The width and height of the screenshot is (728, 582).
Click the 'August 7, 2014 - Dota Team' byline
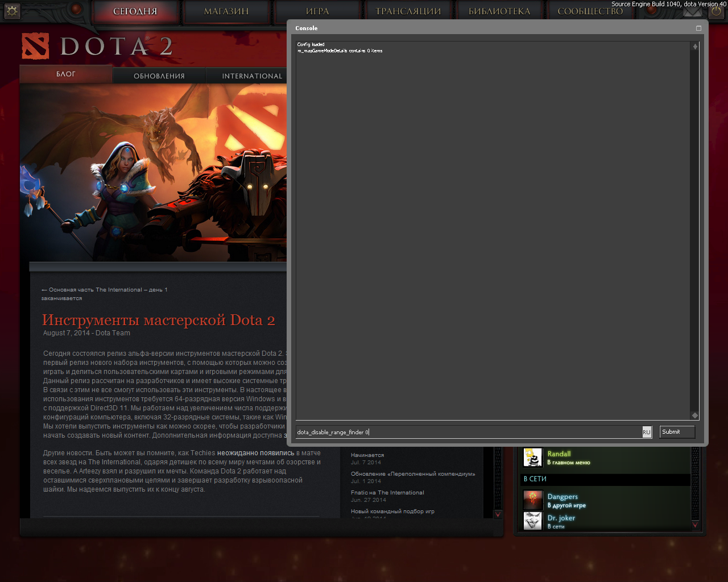[86, 333]
